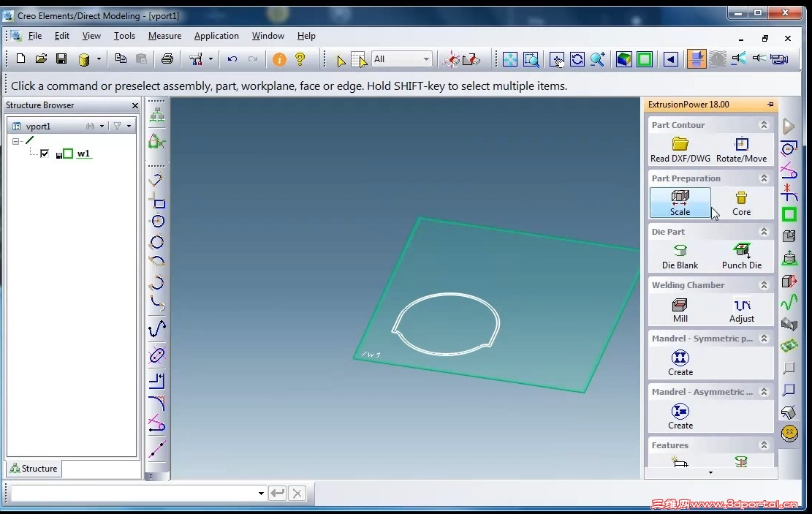Click the Die Blank button
812x514 pixels.
(680, 256)
